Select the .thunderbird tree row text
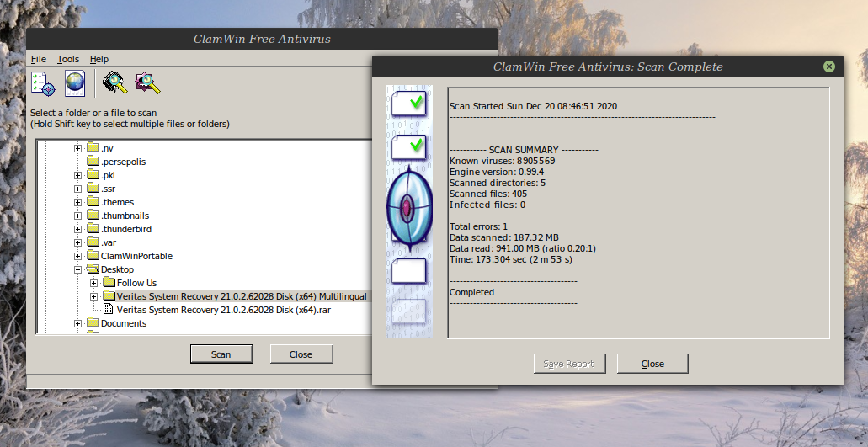 click(126, 229)
